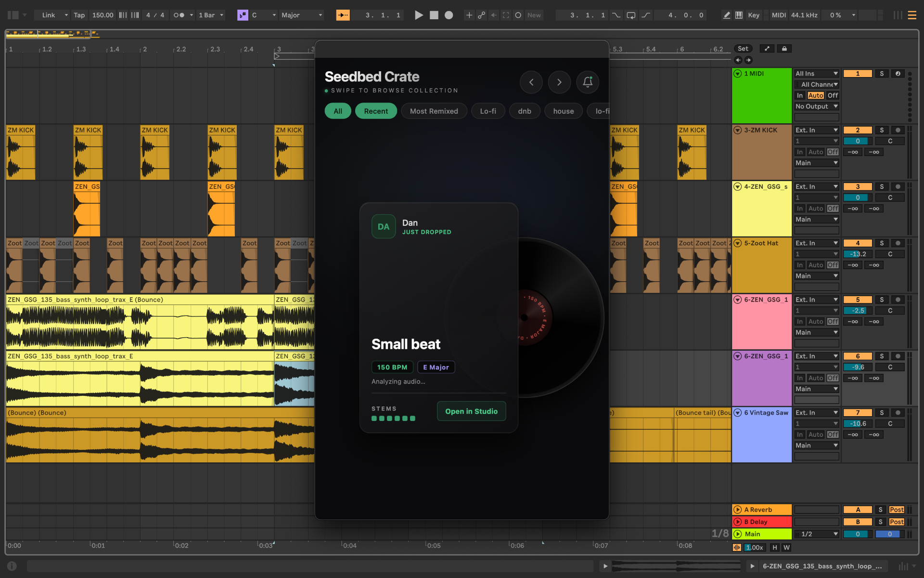This screenshot has width=924, height=578.
Task: Collapse the 5-Zoot Hat track
Action: pos(737,243)
